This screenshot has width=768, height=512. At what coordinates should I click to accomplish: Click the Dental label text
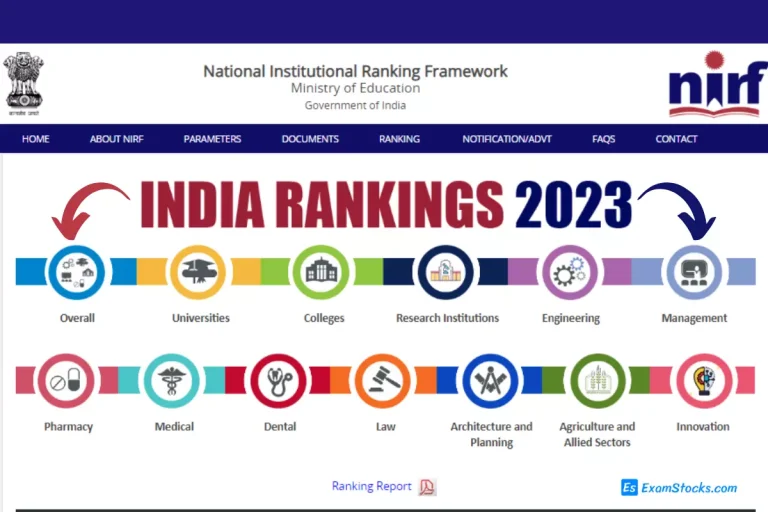pos(280,427)
